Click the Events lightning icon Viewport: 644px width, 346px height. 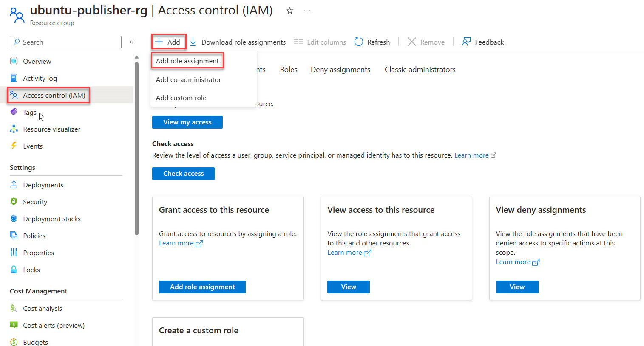point(14,146)
